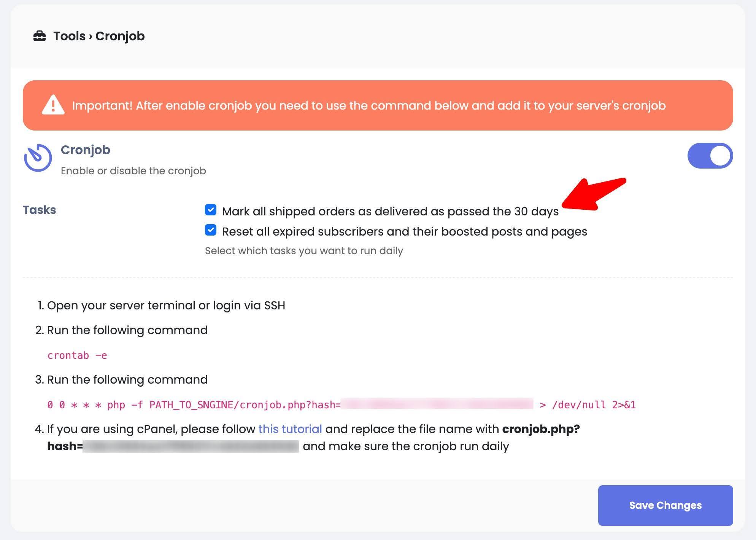The image size is (756, 540).
Task: Uncheck 'Reset all expired subscribers' checkbox
Action: coord(211,230)
